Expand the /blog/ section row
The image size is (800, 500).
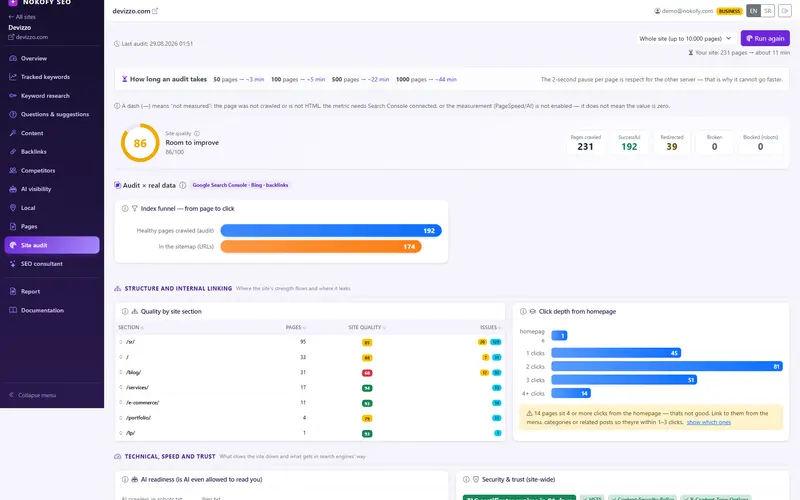pyautogui.click(x=121, y=372)
